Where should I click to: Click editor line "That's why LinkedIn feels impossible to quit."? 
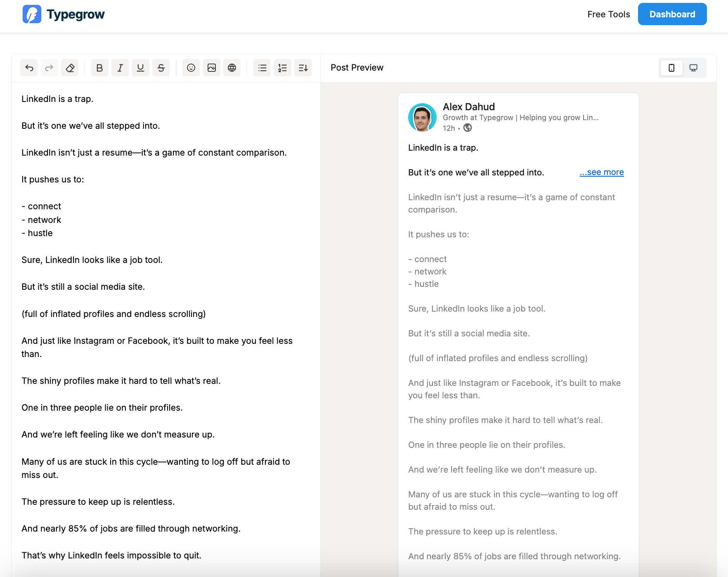click(x=111, y=556)
